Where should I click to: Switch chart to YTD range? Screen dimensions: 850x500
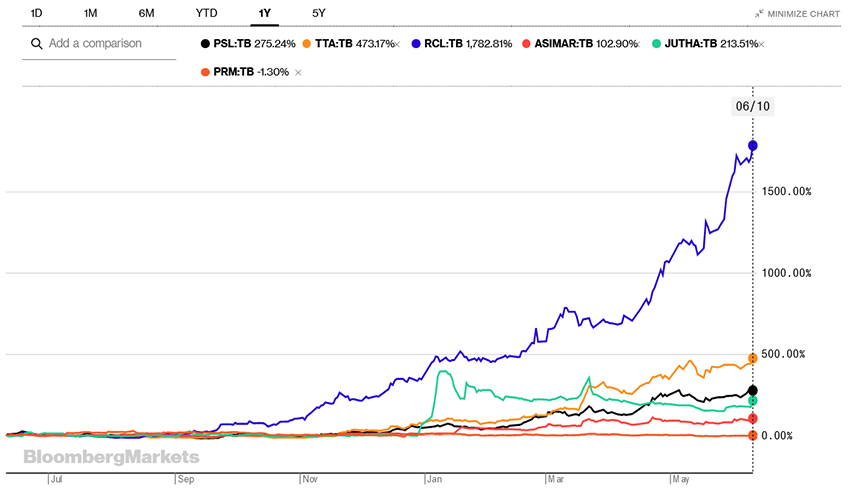[206, 13]
